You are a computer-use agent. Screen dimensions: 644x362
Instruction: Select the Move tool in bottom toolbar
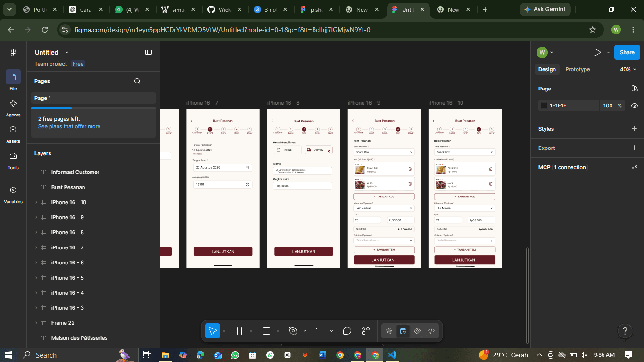[213, 331]
